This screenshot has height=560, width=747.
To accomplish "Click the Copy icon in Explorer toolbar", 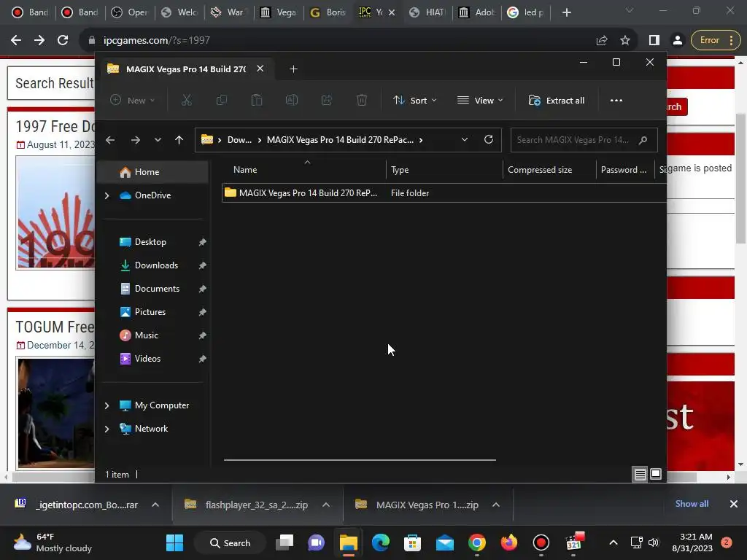I will 222,101.
